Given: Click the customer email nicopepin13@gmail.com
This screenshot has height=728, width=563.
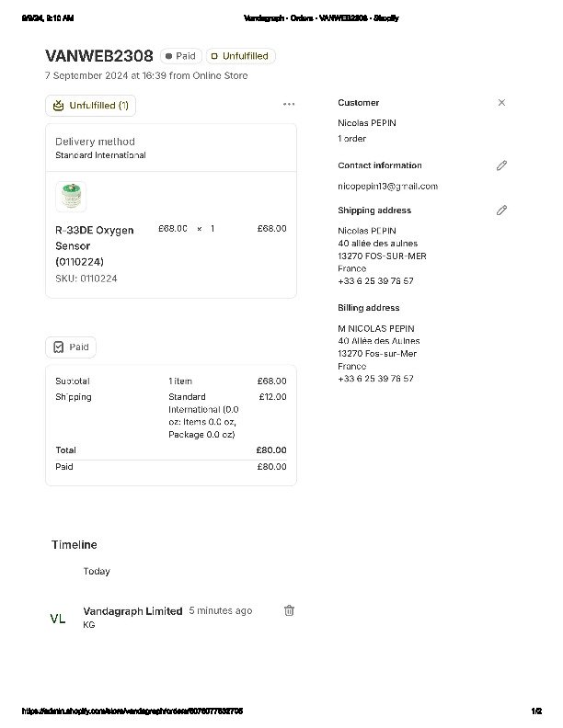Looking at the screenshot, I should (x=387, y=187).
